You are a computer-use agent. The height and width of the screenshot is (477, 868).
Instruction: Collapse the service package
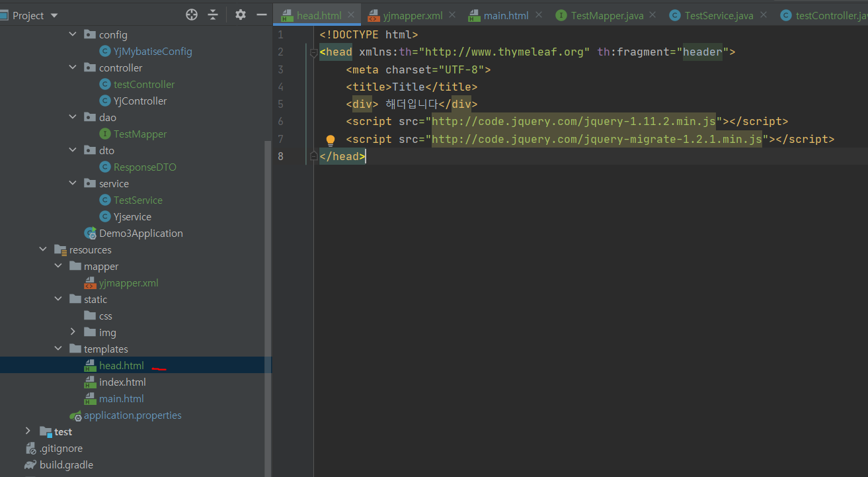pos(73,183)
